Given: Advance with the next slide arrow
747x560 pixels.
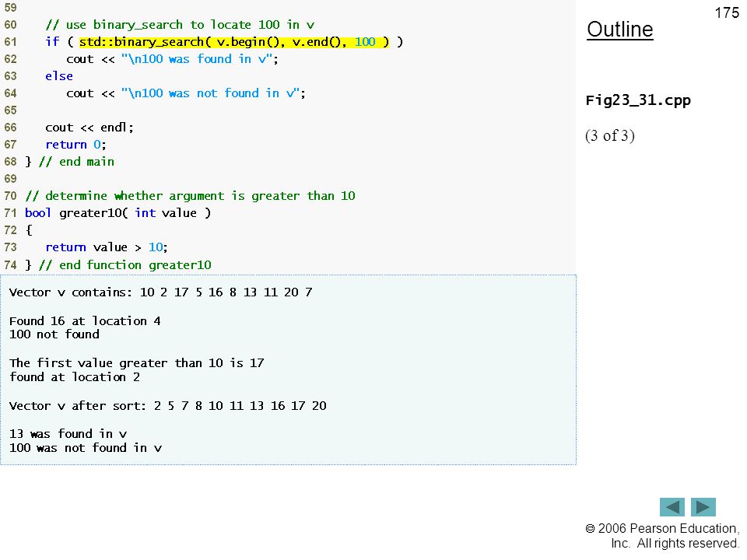Looking at the screenshot, I should tap(703, 506).
